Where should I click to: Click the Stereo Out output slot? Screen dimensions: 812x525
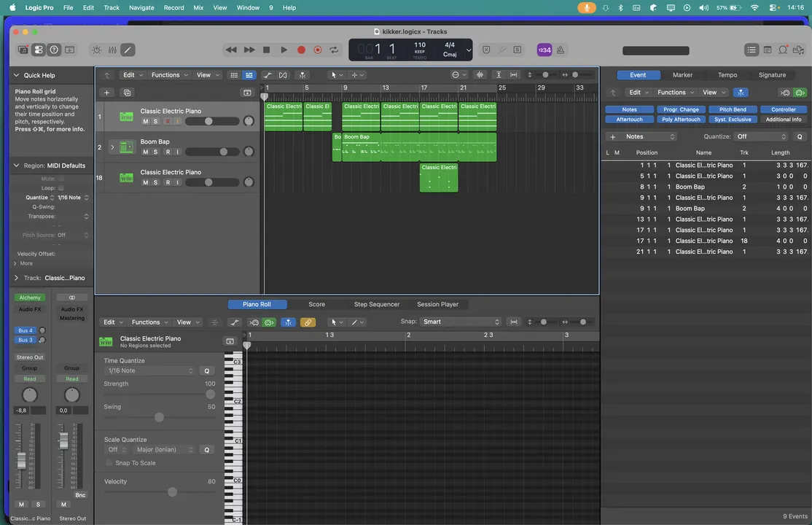click(29, 357)
